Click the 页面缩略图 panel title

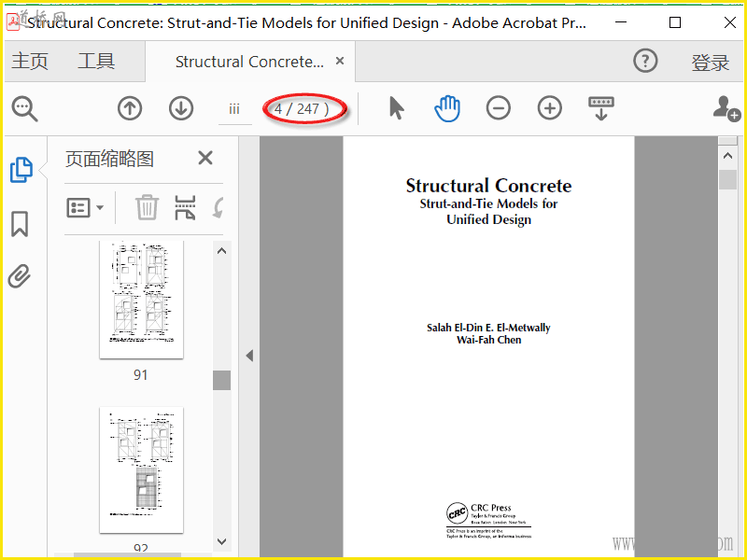coord(109,159)
